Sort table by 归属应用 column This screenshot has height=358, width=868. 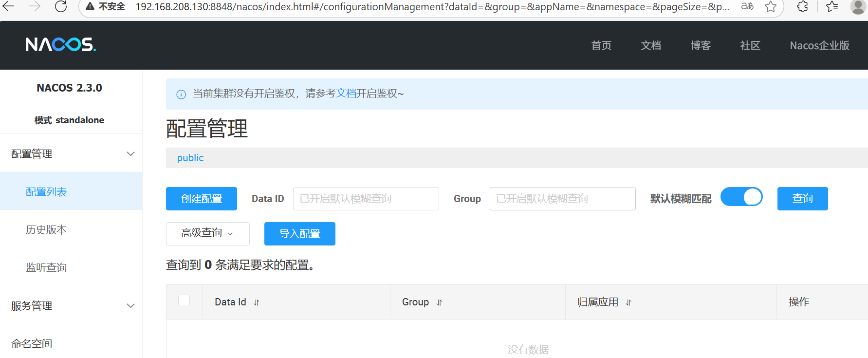[628, 302]
